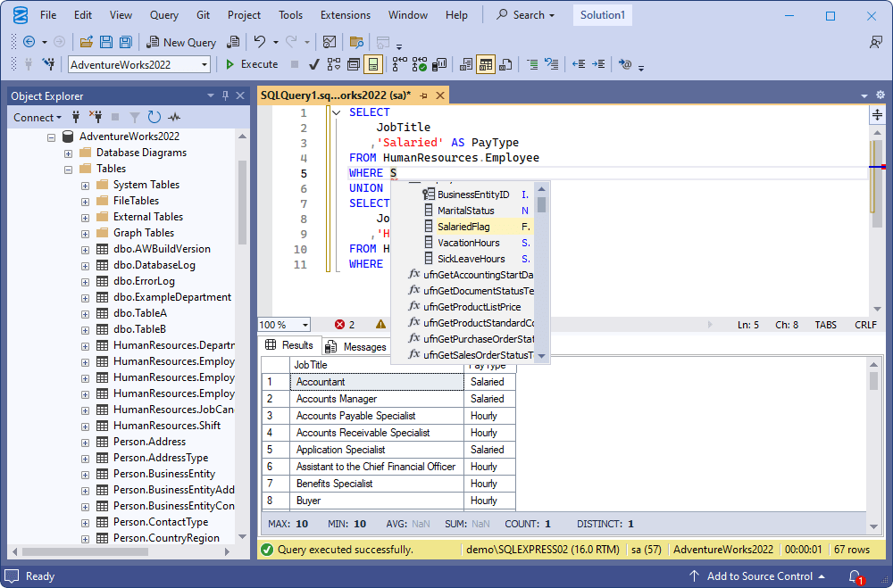Start a New Query from the toolbar
Image resolution: width=893 pixels, height=588 pixels.
coord(181,42)
